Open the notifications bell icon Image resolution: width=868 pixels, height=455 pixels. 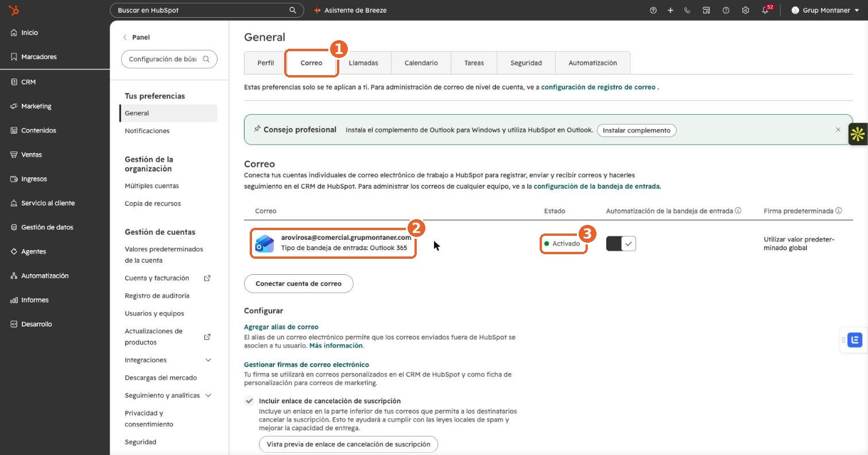tap(765, 10)
